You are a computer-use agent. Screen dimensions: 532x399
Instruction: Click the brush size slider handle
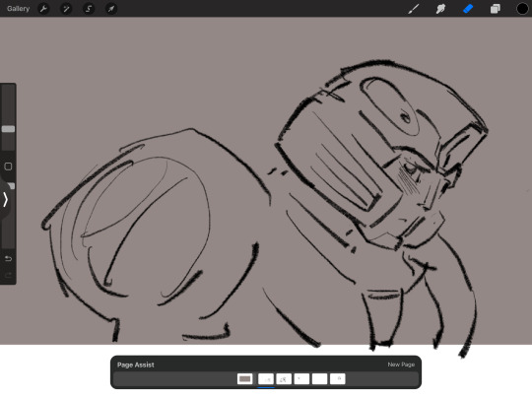(8, 129)
